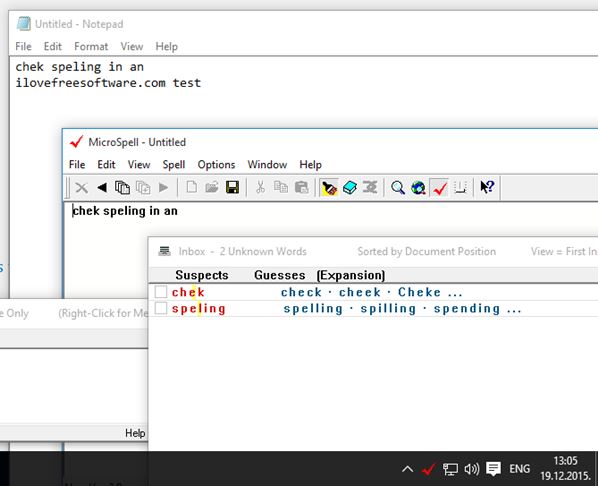Screen dimensions: 598x486
Task: Open Notepad Help menu
Action: tap(166, 47)
